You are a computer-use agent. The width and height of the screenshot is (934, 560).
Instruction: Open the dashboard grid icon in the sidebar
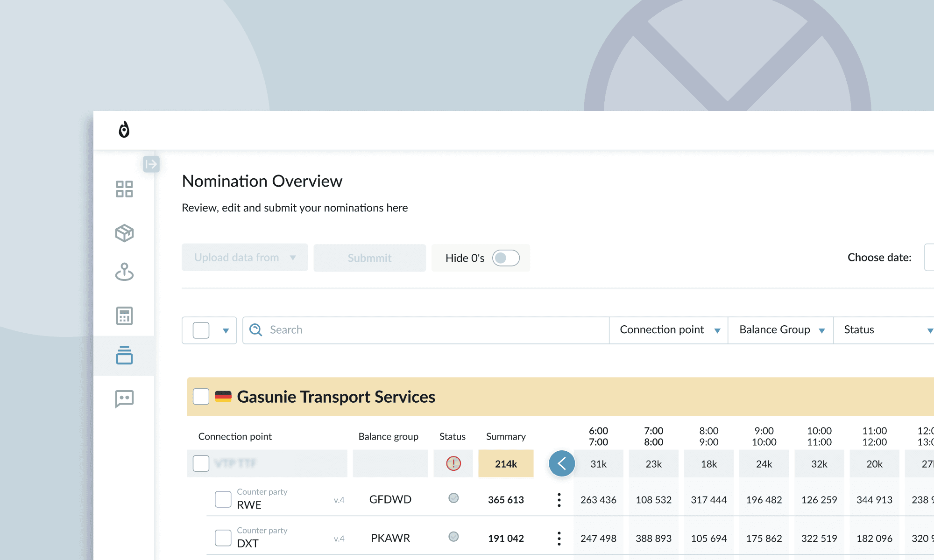[x=124, y=189]
